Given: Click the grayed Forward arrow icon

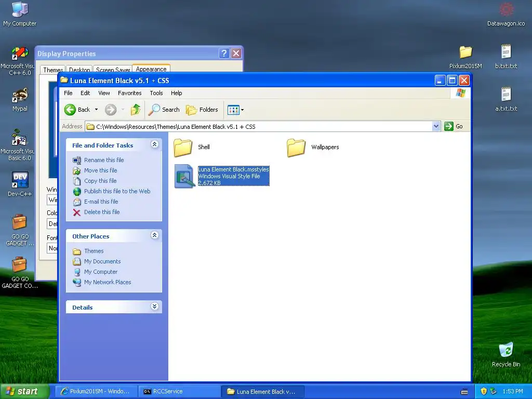Looking at the screenshot, I should pyautogui.click(x=111, y=110).
